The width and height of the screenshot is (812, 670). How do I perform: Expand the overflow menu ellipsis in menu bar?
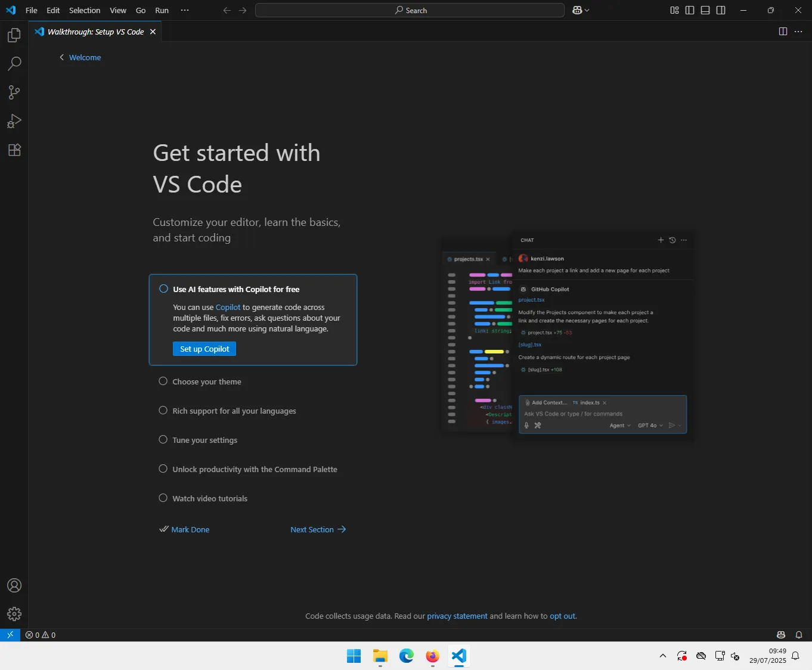tap(185, 10)
